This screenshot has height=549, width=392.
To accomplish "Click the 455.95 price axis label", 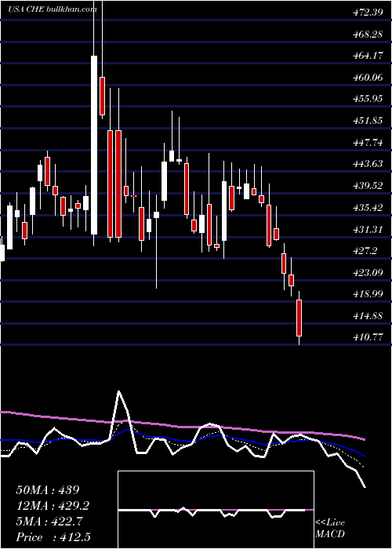I will tap(368, 99).
